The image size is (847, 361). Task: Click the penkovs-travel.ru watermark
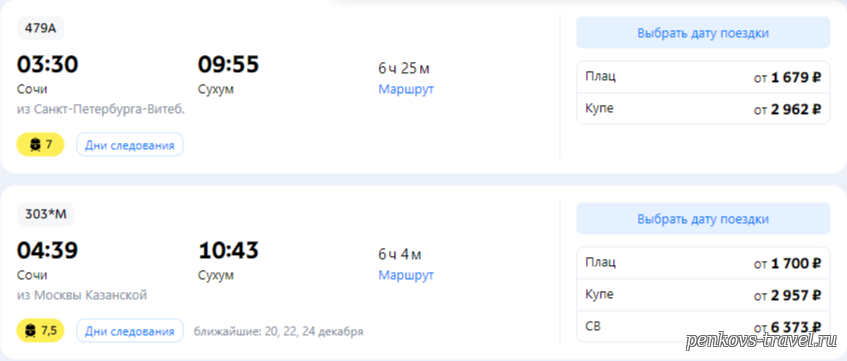[x=762, y=340]
